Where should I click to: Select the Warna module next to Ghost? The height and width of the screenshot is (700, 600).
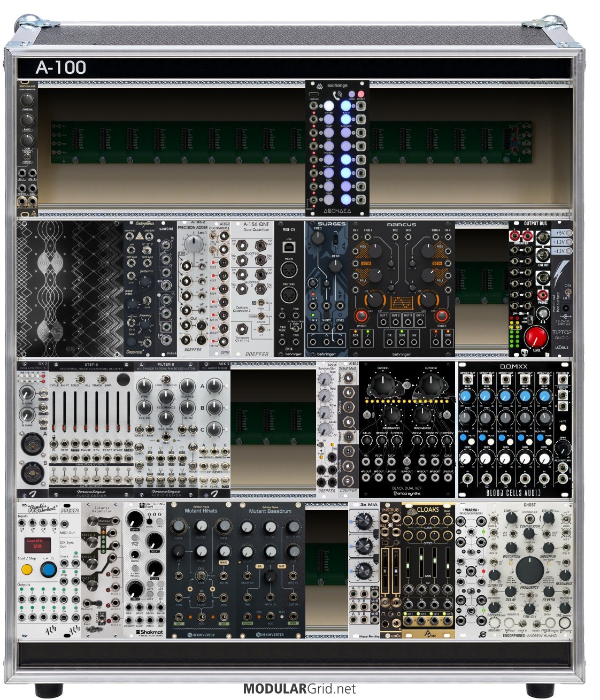click(471, 570)
